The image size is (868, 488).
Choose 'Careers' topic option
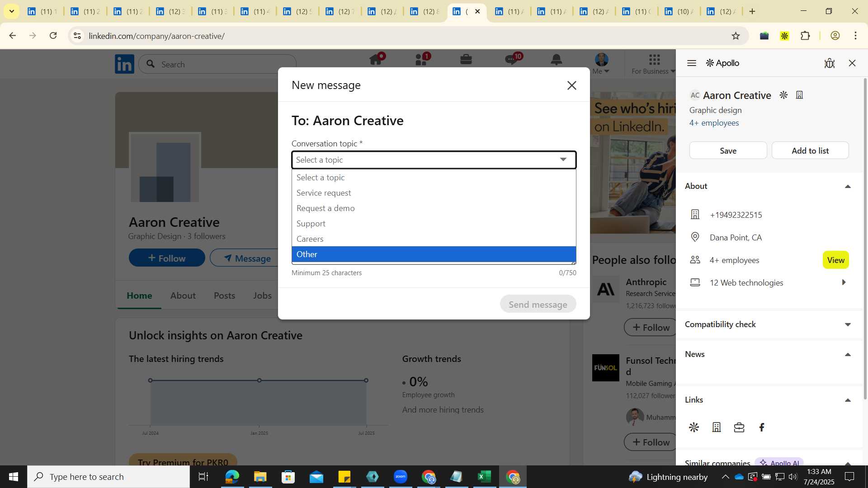click(x=434, y=239)
